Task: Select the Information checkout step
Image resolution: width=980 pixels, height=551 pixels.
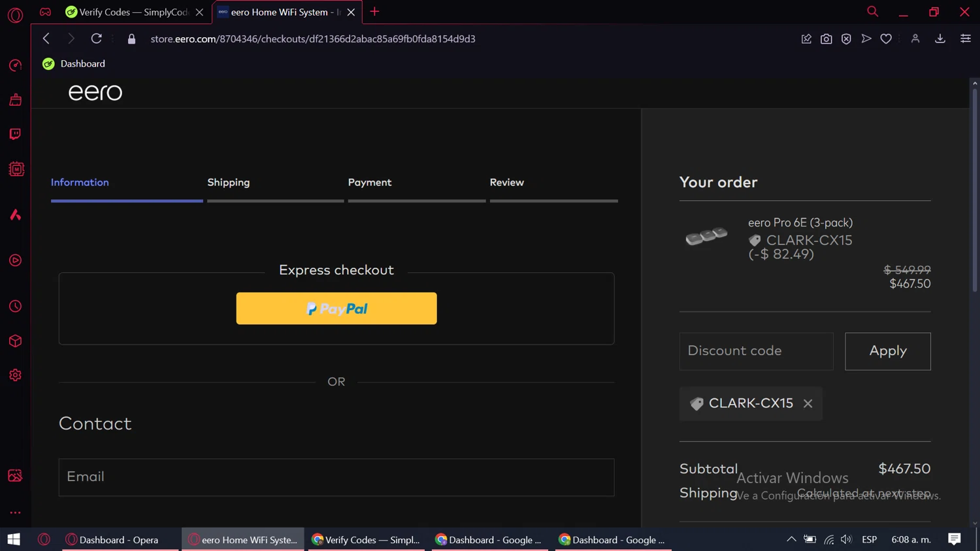Action: click(80, 182)
